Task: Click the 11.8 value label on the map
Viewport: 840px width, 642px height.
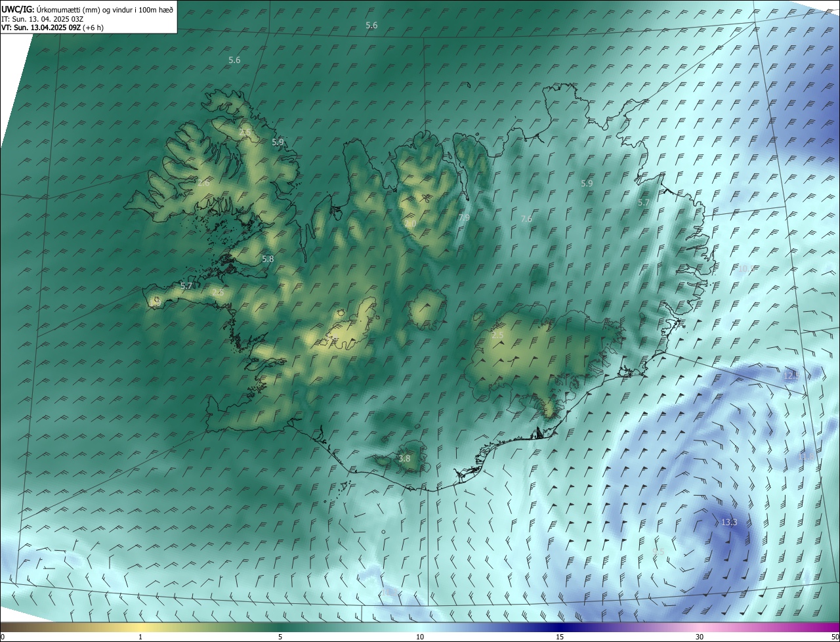Action: [807, 456]
